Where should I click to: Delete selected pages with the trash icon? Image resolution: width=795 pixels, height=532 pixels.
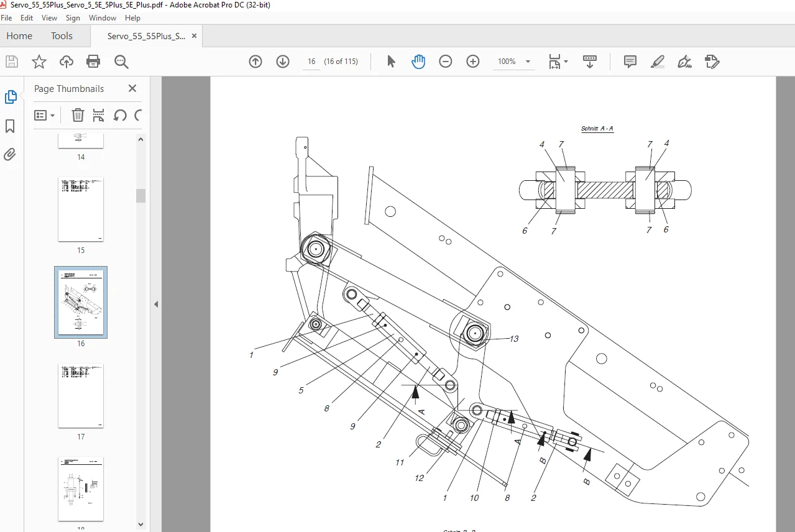(x=78, y=115)
